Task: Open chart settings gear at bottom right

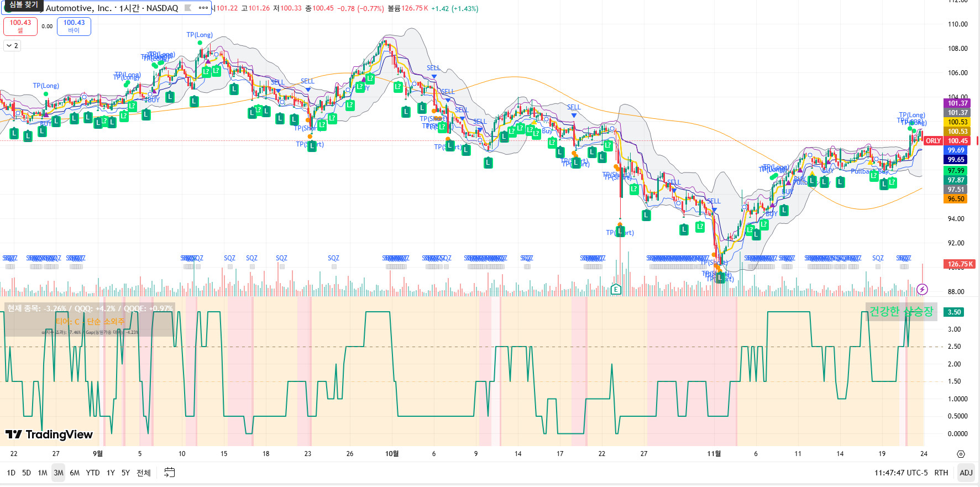Action: [x=961, y=454]
